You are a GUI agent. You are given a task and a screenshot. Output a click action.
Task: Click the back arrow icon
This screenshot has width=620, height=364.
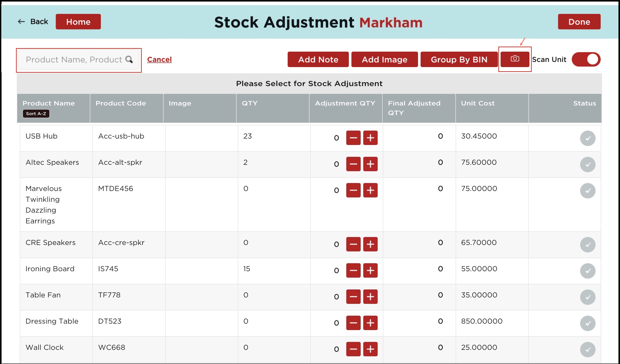point(21,22)
